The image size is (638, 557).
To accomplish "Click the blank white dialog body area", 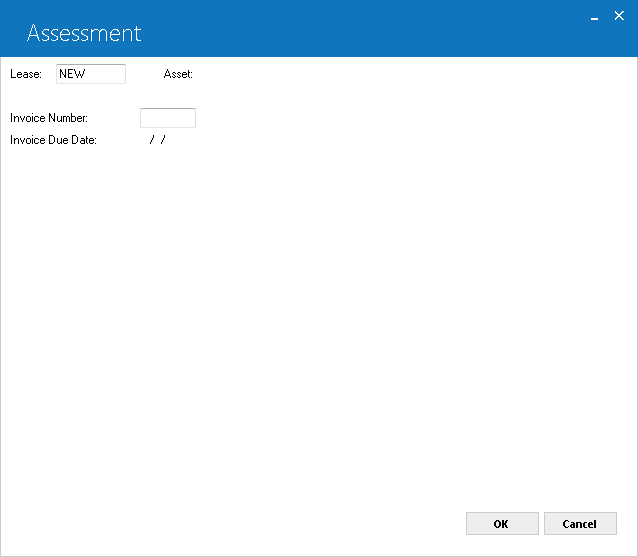I will 317,325.
